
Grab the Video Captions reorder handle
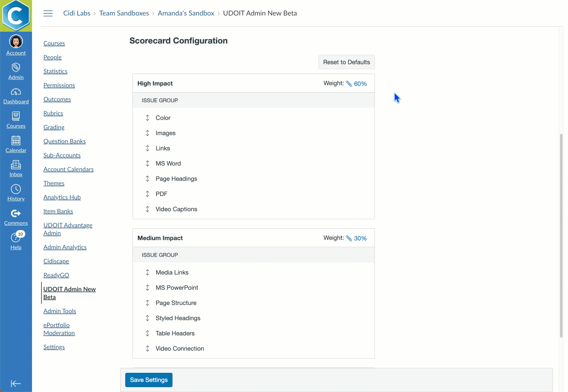click(147, 209)
